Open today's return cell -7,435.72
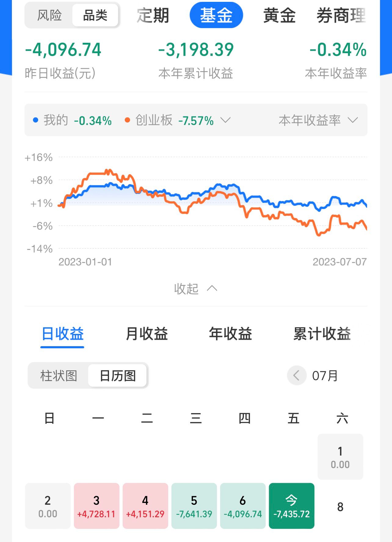This screenshot has height=542, width=392. (x=292, y=506)
